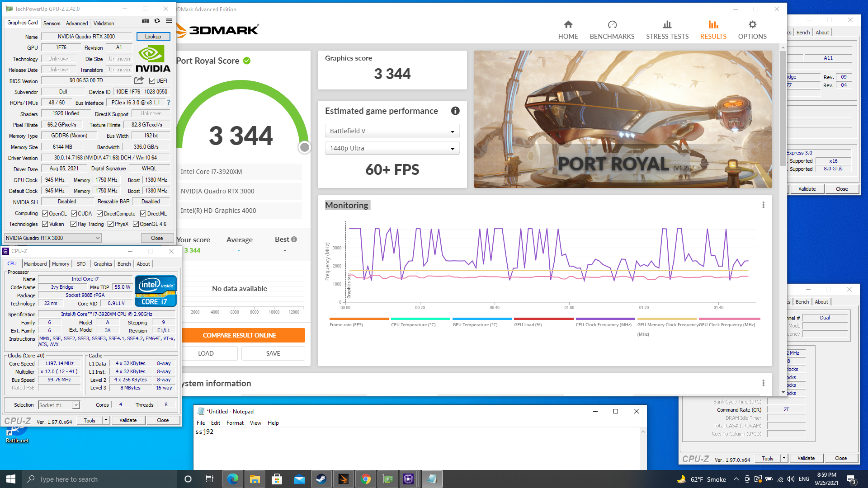Open the Monitoring panel three-dot menu
Viewport: 868px width, 488px height.
[x=763, y=205]
